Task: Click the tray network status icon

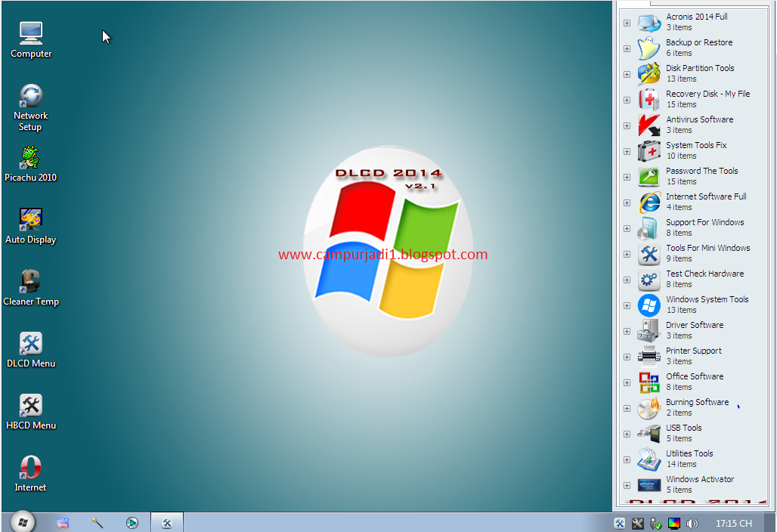Action: (655, 523)
